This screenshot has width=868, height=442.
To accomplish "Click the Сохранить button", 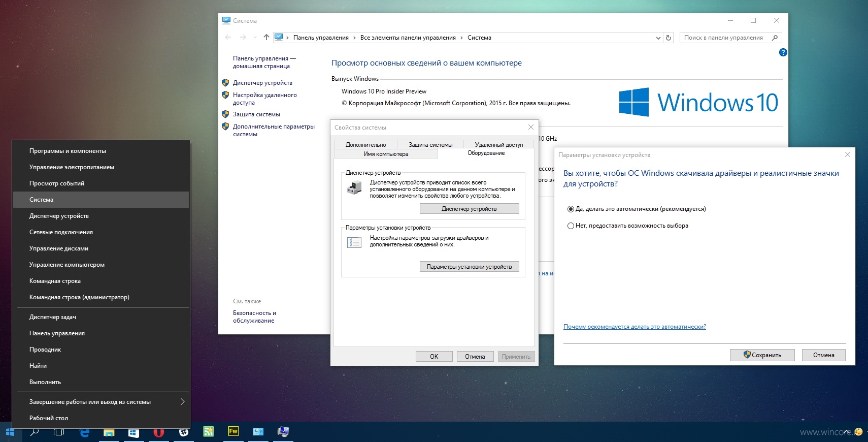I will pos(762,355).
